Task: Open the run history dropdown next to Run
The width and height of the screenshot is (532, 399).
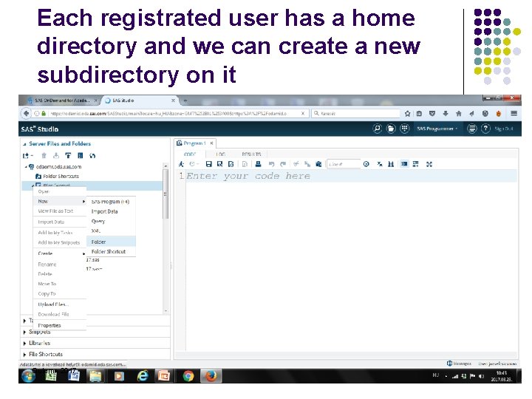Action: 194,164
